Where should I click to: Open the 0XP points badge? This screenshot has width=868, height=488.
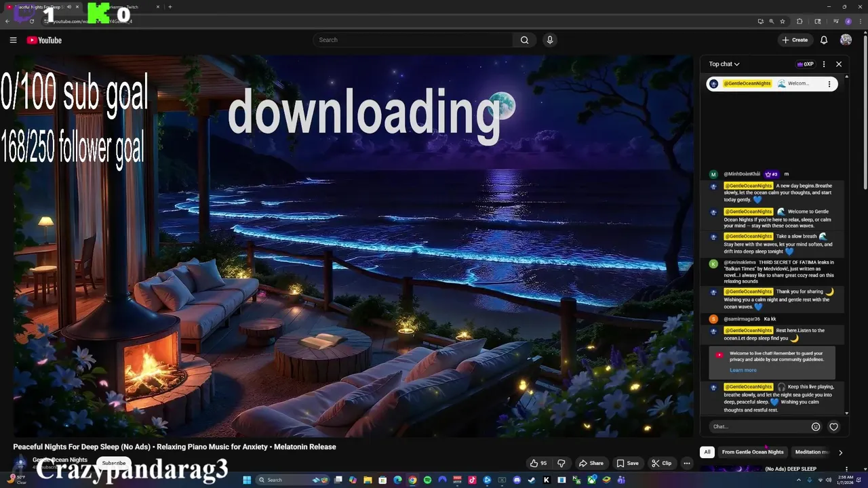coord(805,64)
